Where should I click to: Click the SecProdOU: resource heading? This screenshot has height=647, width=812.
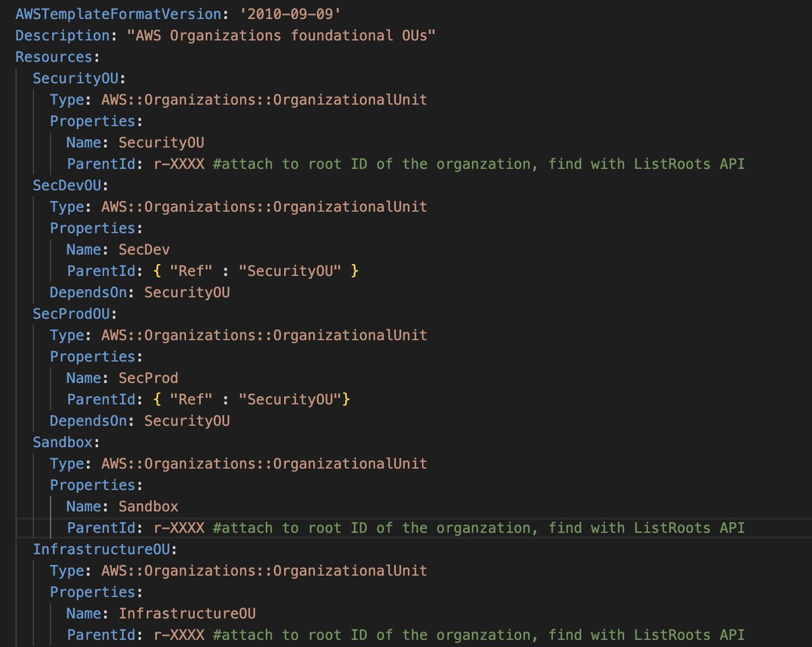coord(75,314)
